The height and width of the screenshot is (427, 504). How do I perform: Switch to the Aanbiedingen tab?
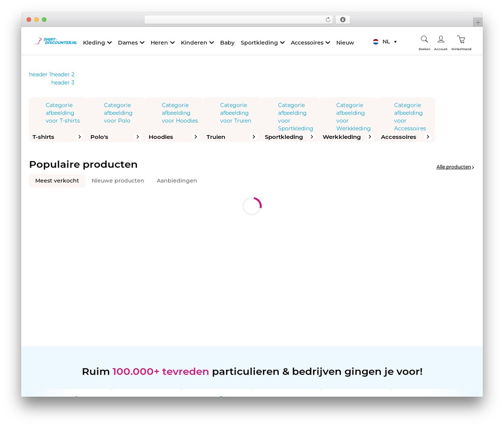[177, 181]
